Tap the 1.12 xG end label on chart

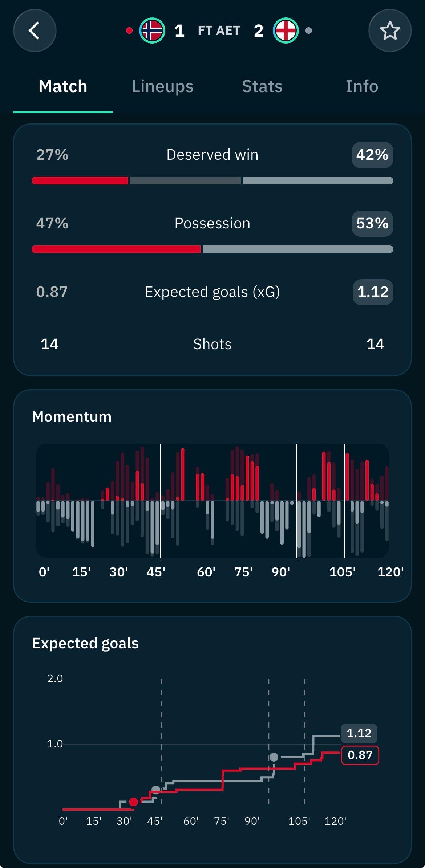pyautogui.click(x=359, y=733)
